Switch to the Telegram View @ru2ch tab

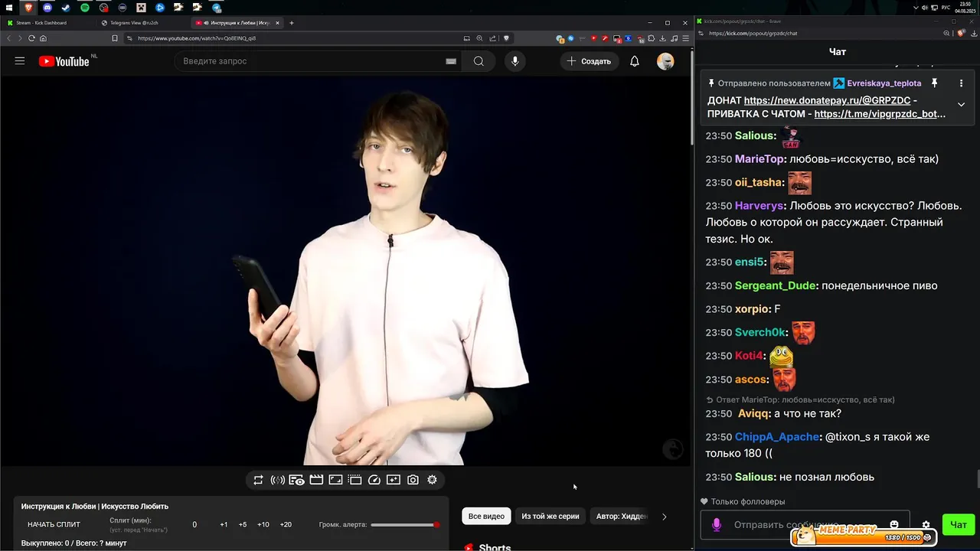pos(142,23)
